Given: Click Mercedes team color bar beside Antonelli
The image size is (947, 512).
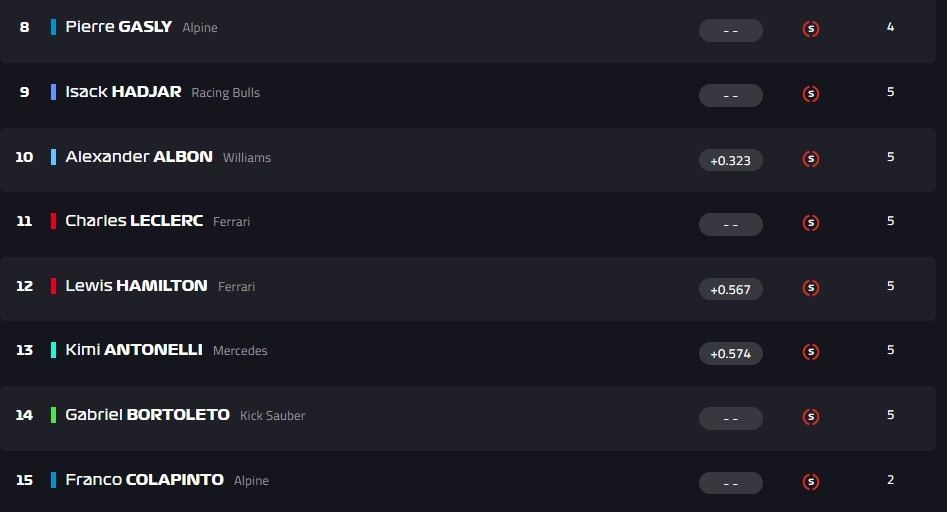Looking at the screenshot, I should 54,350.
